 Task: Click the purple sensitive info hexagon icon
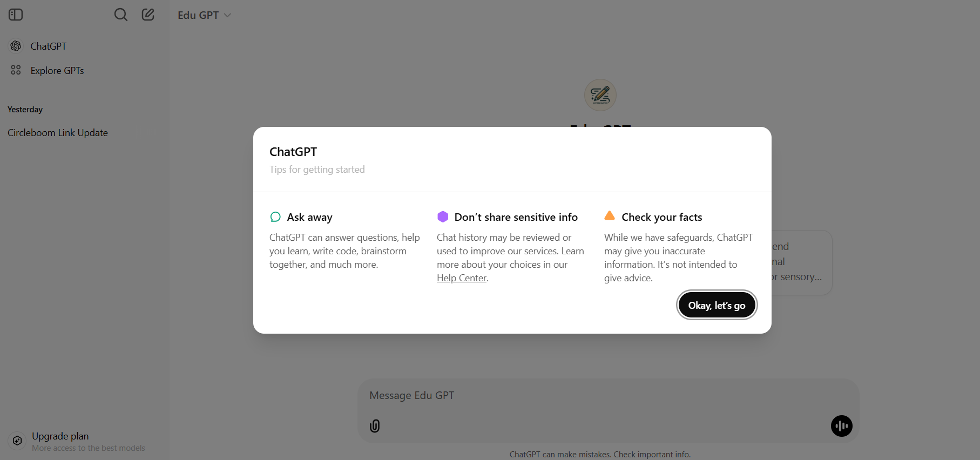[x=443, y=216]
